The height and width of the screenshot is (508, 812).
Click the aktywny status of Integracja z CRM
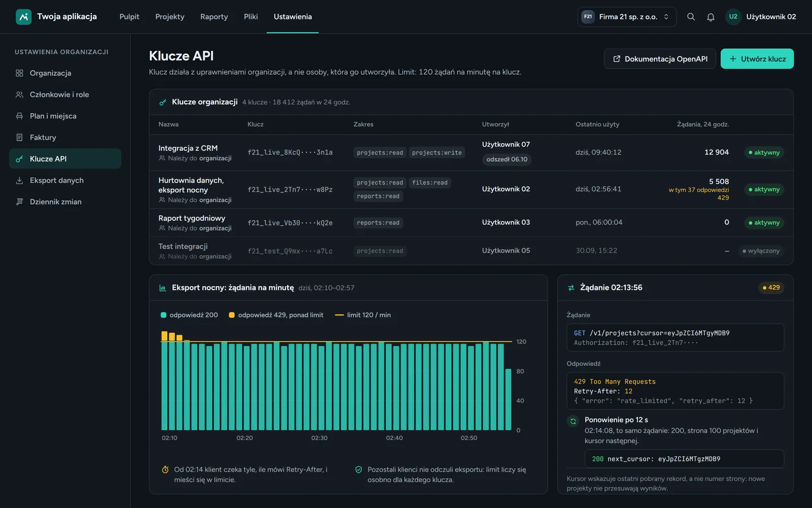(764, 152)
